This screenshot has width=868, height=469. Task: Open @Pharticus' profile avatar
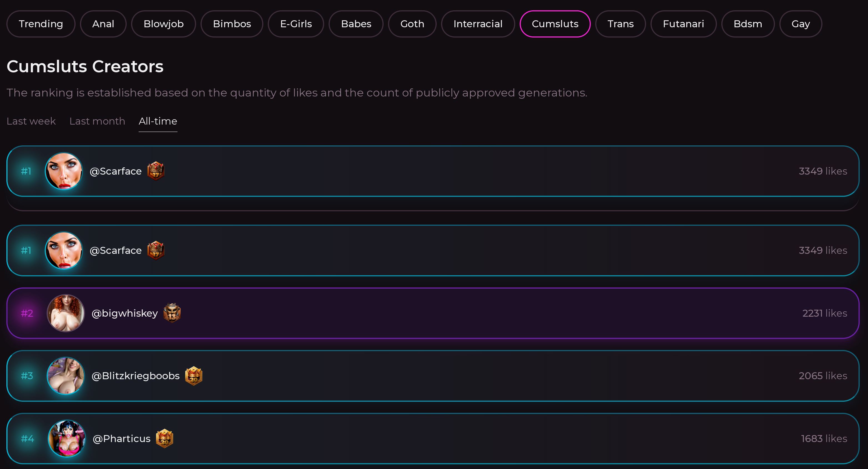(x=67, y=439)
